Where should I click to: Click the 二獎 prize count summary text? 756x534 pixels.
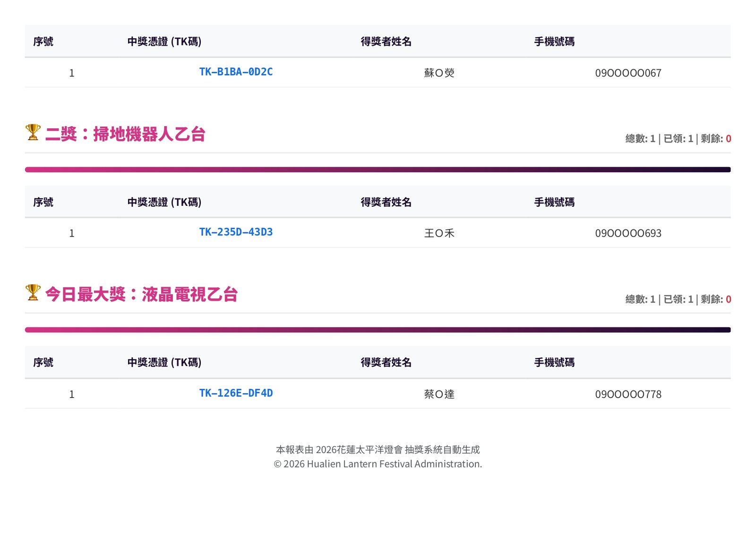(x=678, y=138)
